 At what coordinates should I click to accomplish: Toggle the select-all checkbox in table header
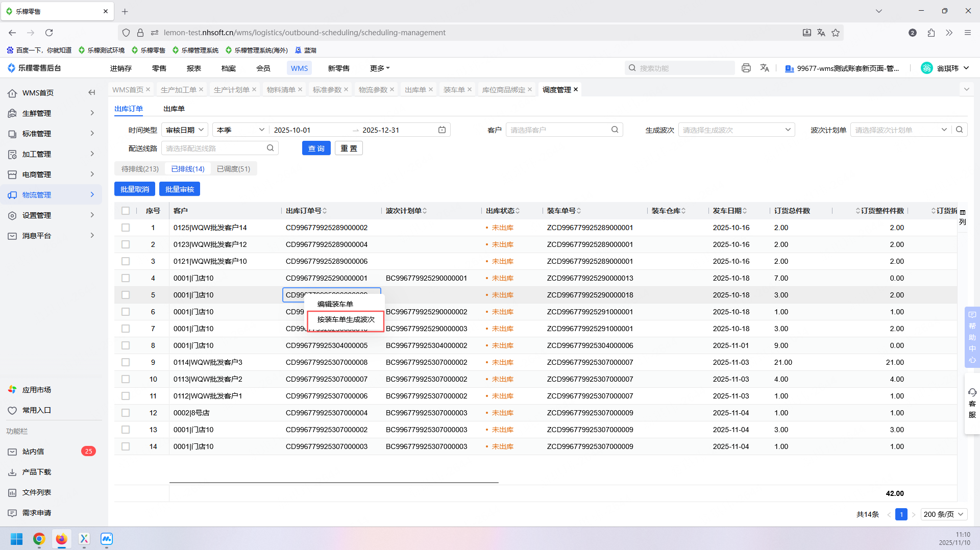[x=126, y=211]
